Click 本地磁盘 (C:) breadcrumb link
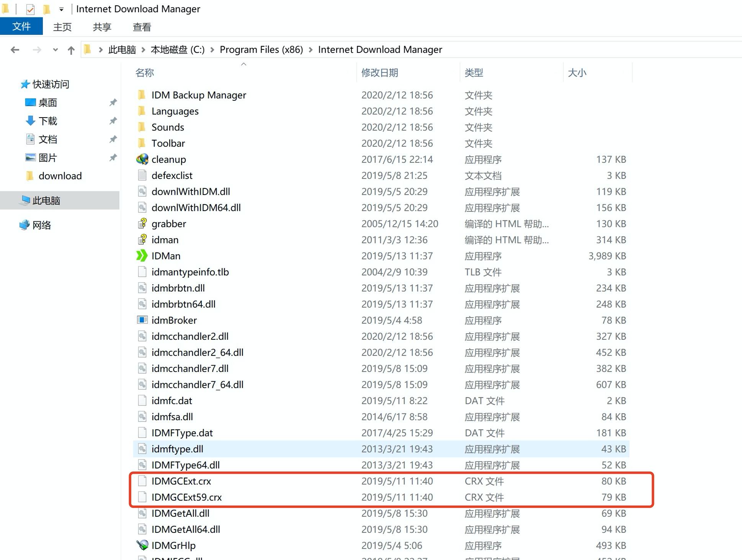 point(177,50)
